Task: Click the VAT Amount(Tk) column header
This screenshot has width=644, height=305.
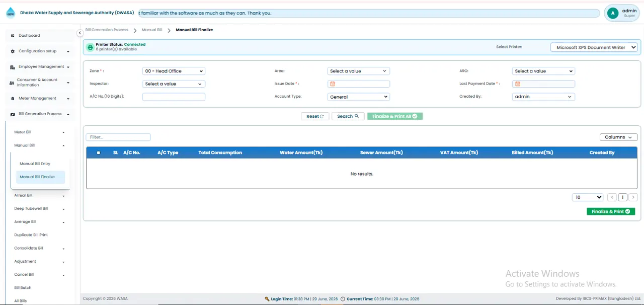Action: (459, 152)
